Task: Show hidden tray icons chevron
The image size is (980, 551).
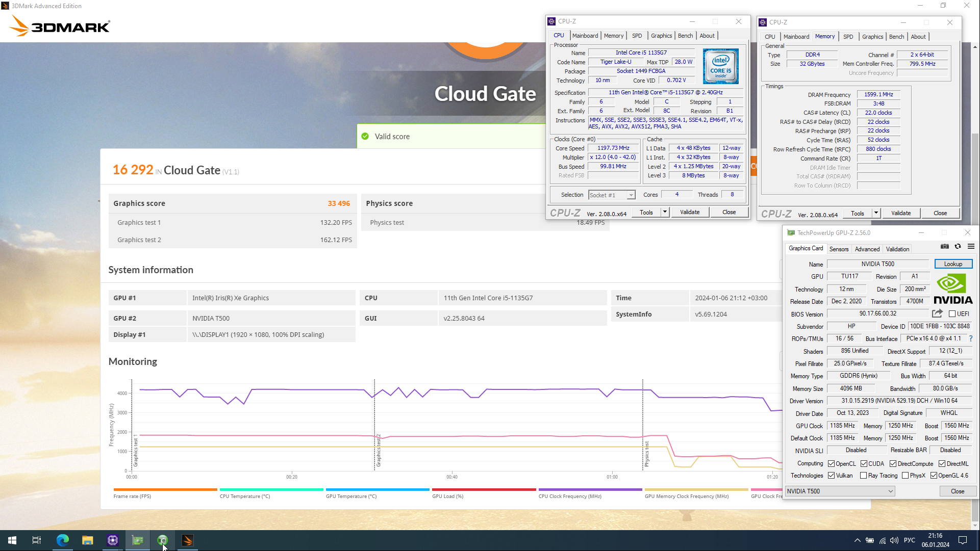Action: click(857, 540)
